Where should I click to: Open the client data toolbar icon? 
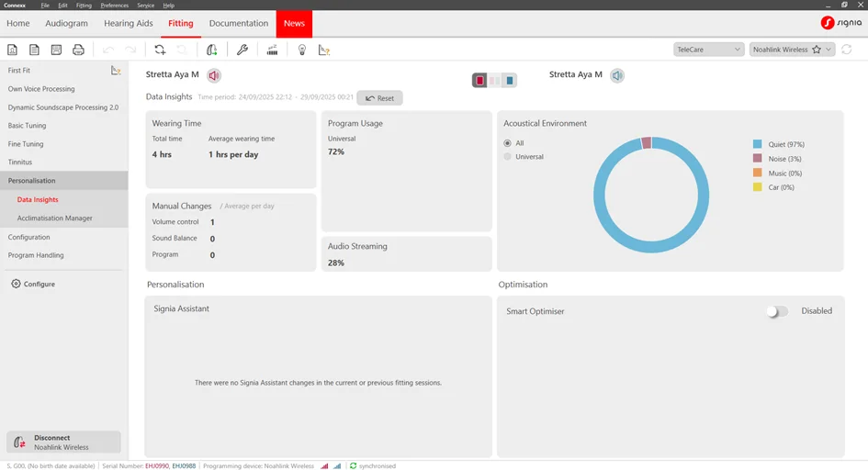pyautogui.click(x=12, y=50)
